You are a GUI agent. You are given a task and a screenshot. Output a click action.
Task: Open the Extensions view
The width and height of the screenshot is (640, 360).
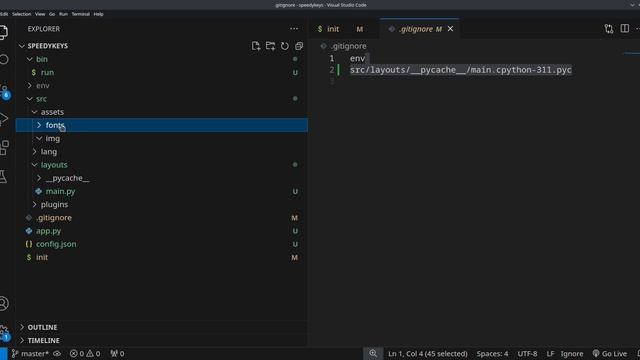(x=4, y=148)
